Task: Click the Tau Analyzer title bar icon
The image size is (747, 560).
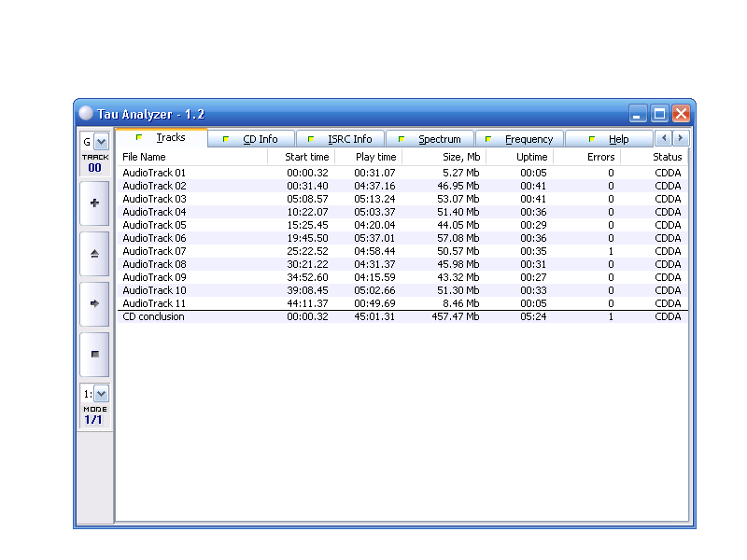Action: (86, 114)
